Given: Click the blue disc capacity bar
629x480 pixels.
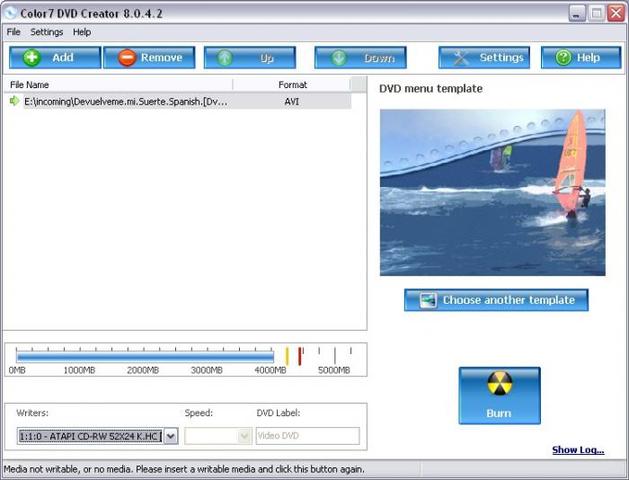Looking at the screenshot, I should pos(145,356).
